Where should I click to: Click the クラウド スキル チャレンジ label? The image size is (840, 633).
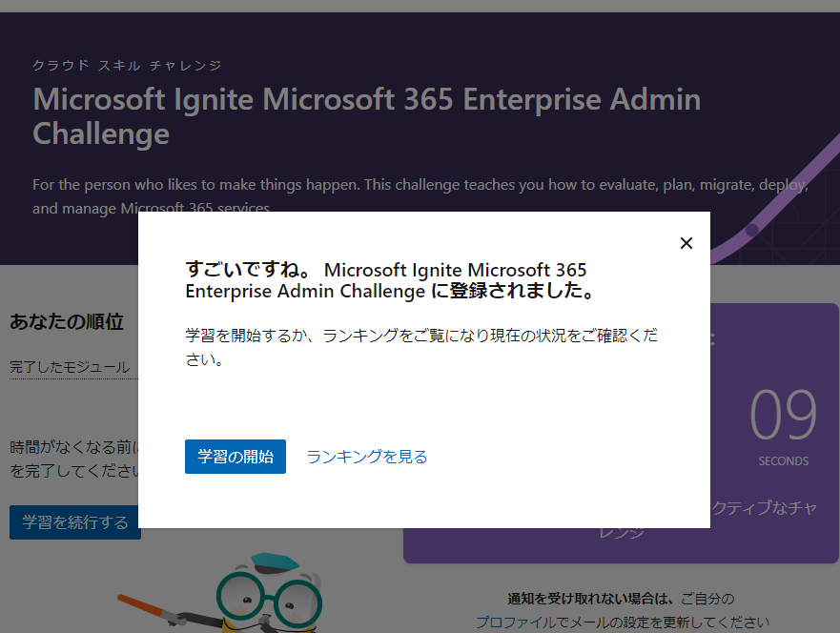[124, 65]
